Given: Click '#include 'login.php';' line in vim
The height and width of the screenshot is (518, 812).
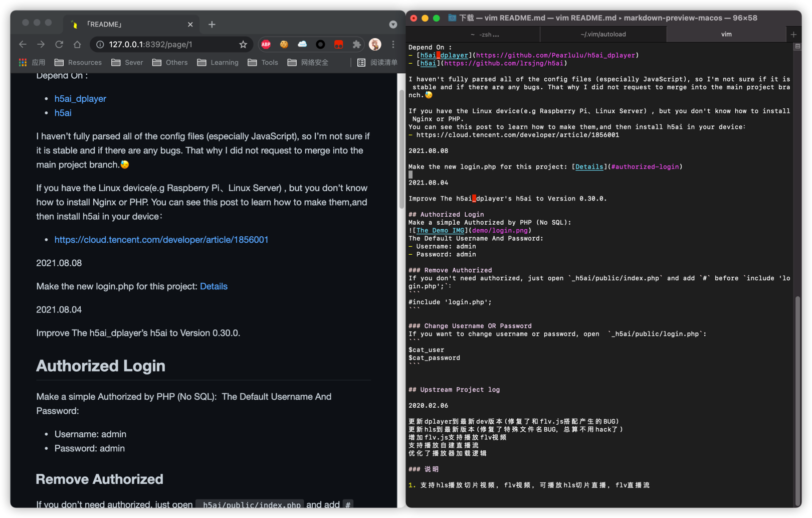Looking at the screenshot, I should [x=450, y=302].
